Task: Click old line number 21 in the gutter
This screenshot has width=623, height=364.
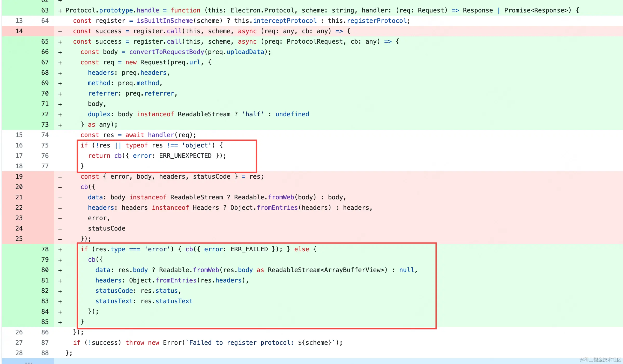Action: coord(19,197)
